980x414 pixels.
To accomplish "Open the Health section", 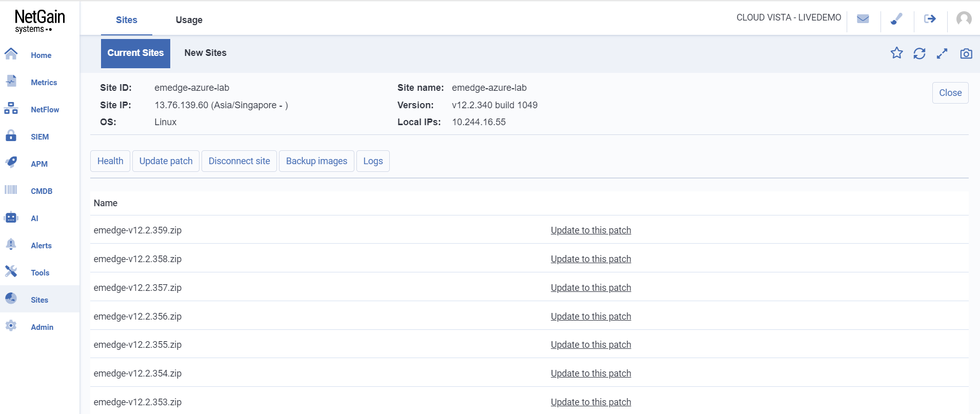I will pyautogui.click(x=110, y=161).
